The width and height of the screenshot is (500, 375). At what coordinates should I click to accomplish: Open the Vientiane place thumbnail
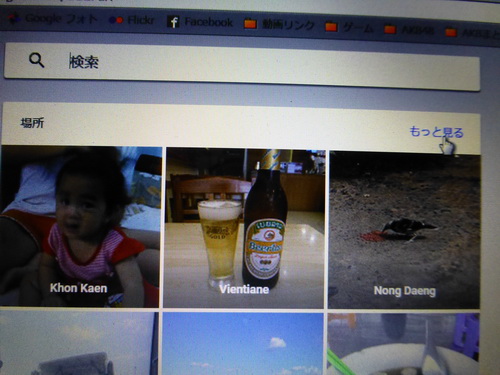pos(244,228)
